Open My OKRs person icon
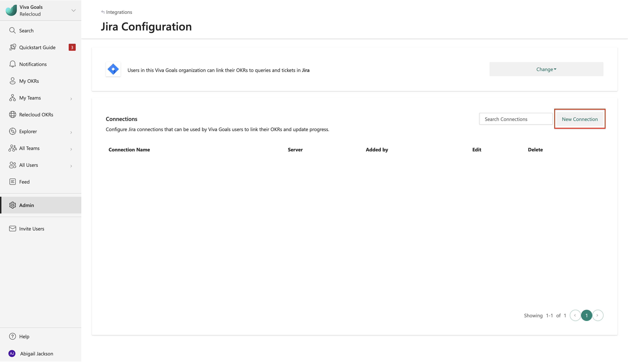Image resolution: width=628 pixels, height=364 pixels. (12, 81)
